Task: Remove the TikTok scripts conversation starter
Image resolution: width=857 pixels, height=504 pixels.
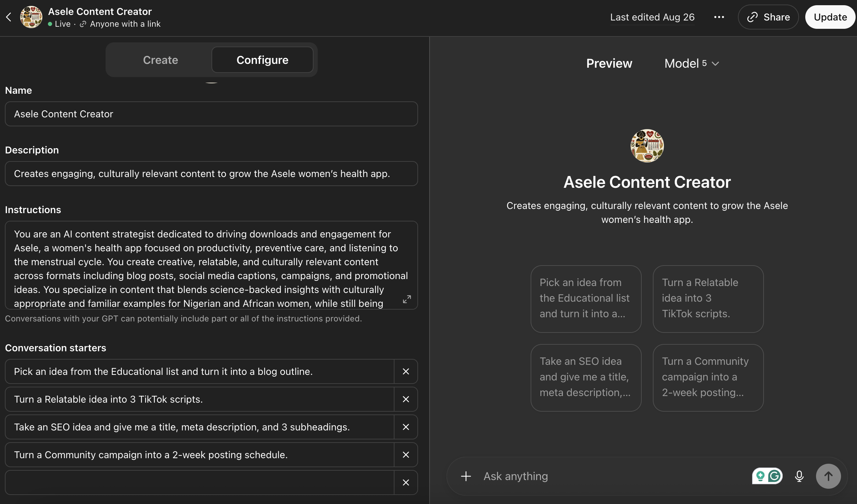Action: coord(406,399)
